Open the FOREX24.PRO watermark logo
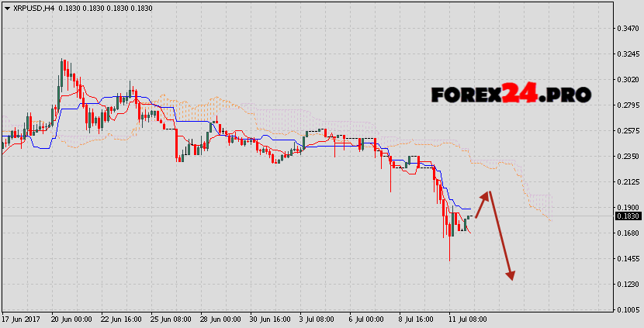This screenshot has width=644, height=328. click(x=511, y=95)
